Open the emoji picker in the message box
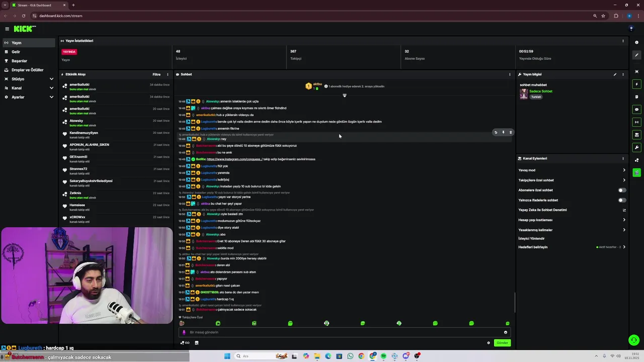The image size is (644, 362). click(506, 332)
